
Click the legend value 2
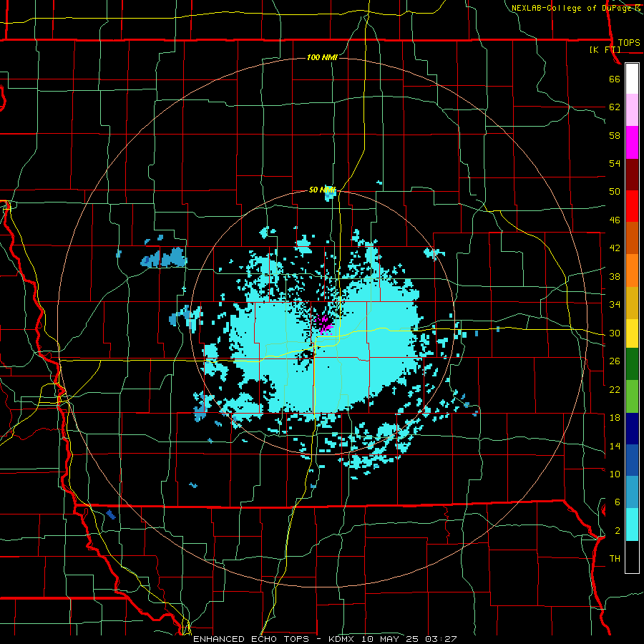(617, 531)
